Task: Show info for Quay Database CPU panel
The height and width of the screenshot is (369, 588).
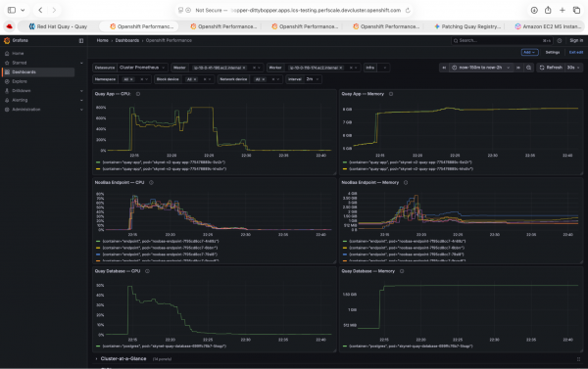Action: click(x=147, y=271)
